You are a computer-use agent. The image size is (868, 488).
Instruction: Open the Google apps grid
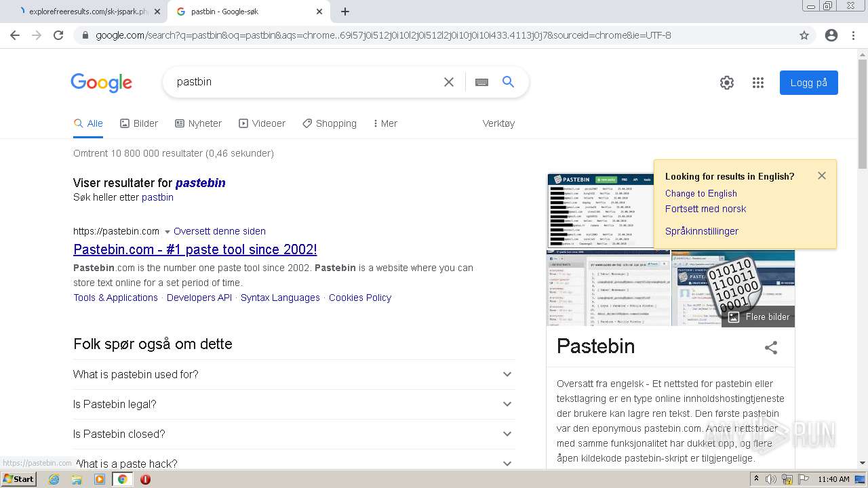coord(758,83)
